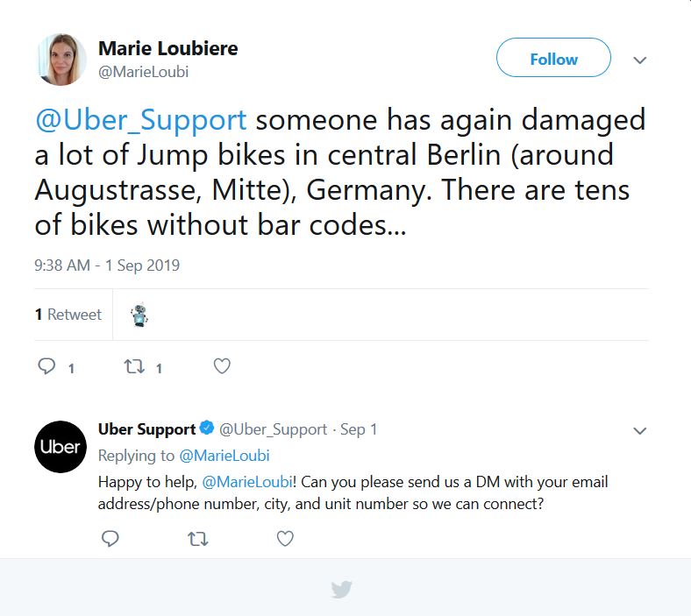Viewport: 691px width, 616px height.
Task: Expand options menu for Marie's tweet
Action: pos(640,60)
